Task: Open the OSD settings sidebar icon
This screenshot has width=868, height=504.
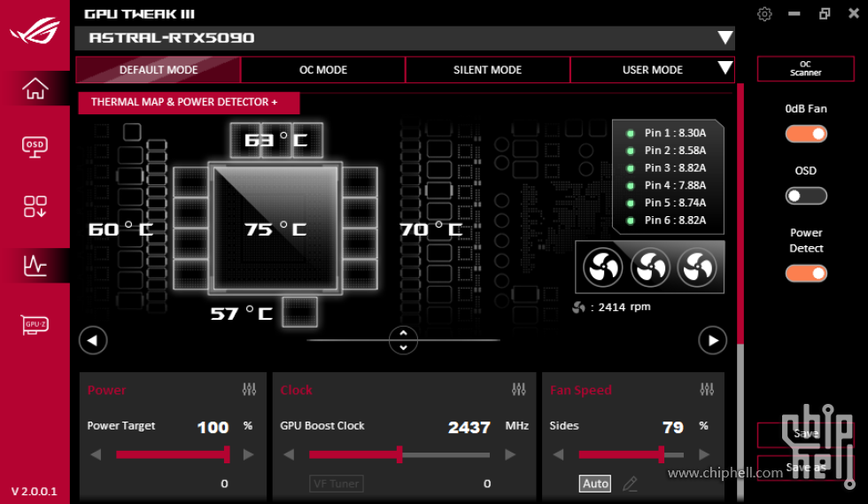Action: click(x=35, y=147)
